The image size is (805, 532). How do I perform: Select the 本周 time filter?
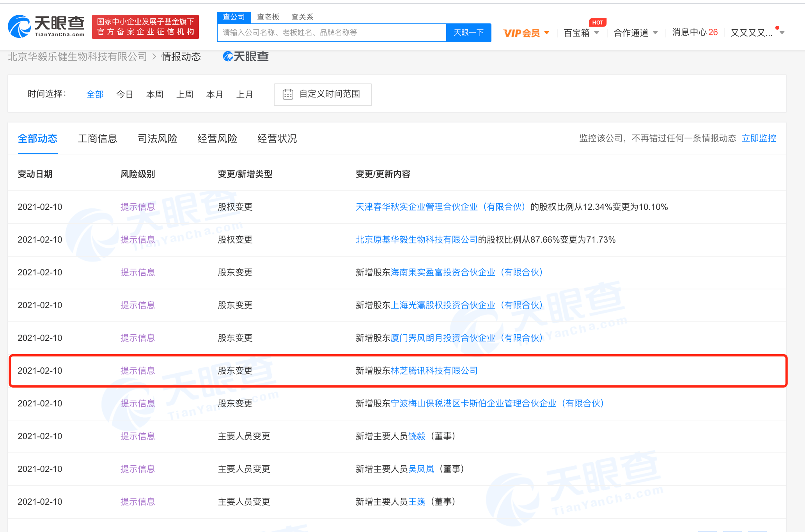(155, 94)
